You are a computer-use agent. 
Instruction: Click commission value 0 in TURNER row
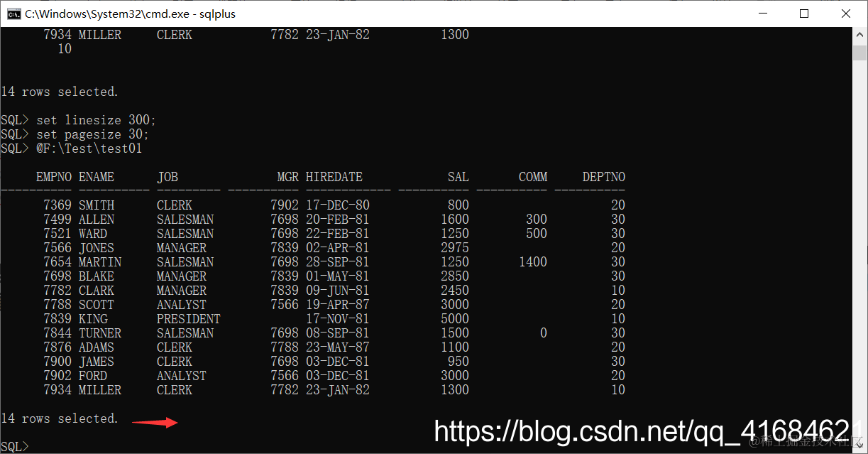click(544, 333)
